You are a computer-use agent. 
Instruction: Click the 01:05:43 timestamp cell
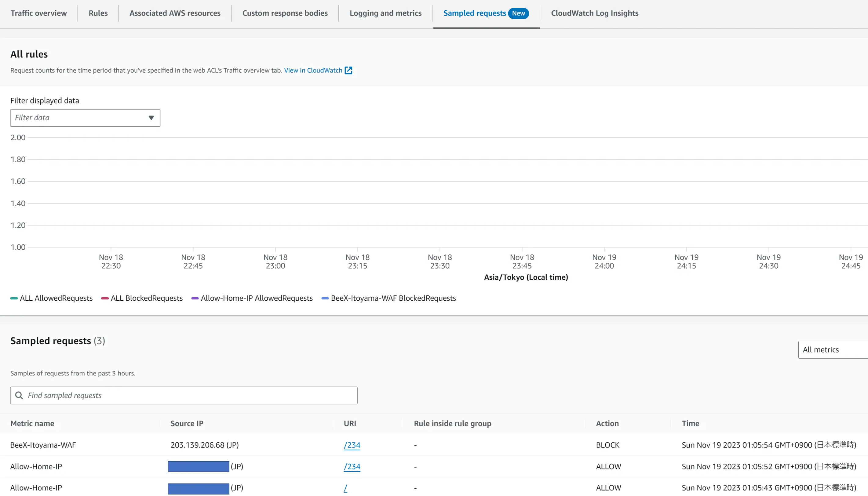pyautogui.click(x=769, y=488)
